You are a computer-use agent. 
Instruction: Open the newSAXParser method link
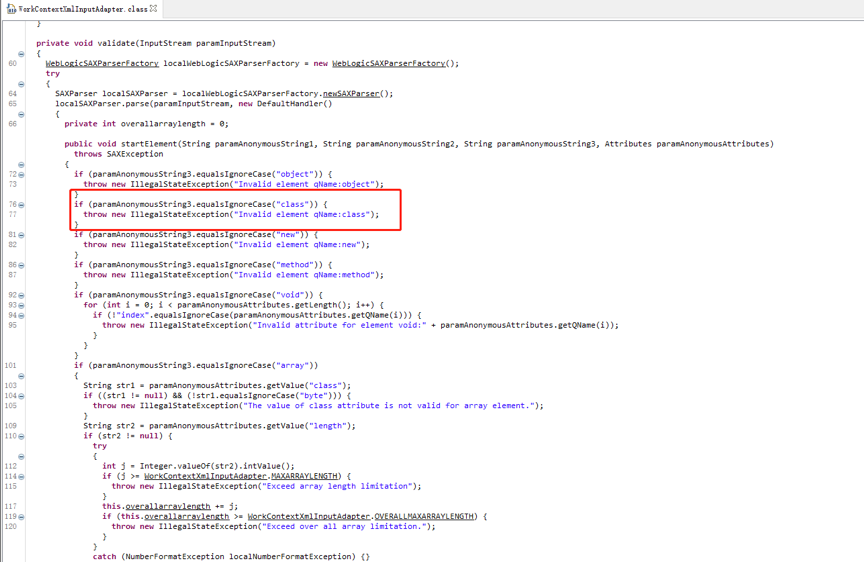(351, 94)
